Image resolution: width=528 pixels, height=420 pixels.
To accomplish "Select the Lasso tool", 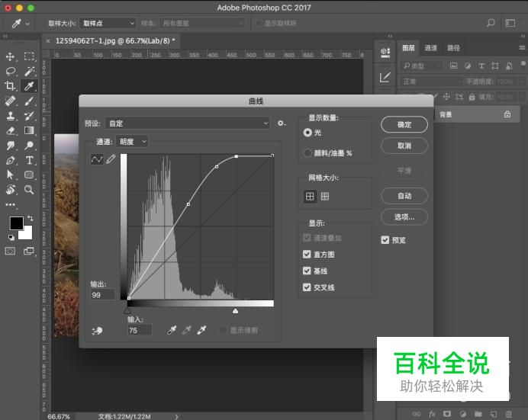I will click(10, 72).
